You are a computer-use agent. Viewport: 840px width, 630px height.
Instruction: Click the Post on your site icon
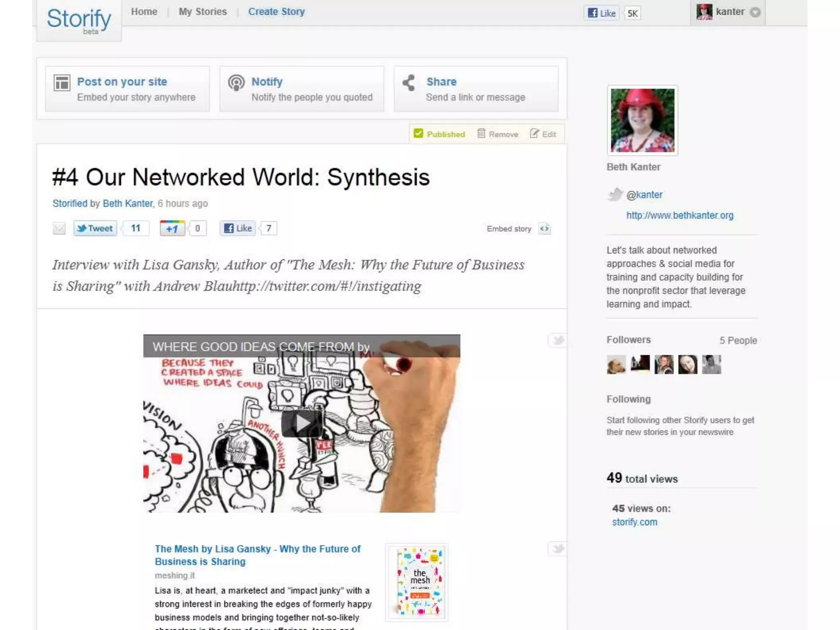[x=62, y=83]
